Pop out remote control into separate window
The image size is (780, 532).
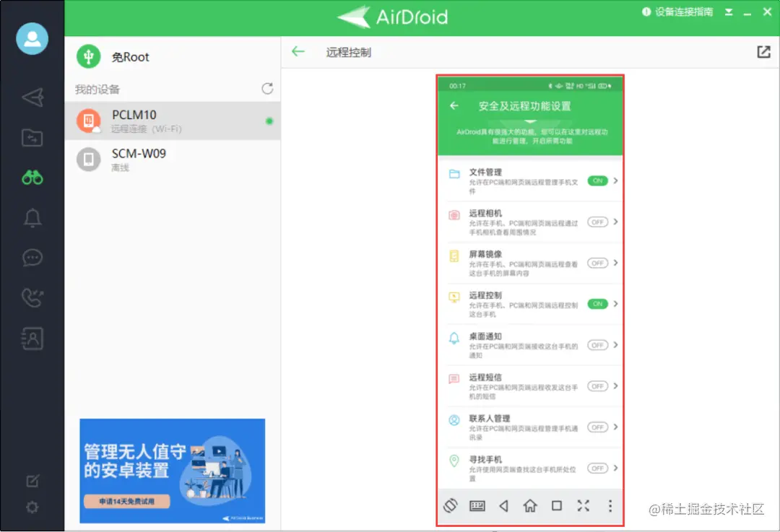tap(763, 52)
